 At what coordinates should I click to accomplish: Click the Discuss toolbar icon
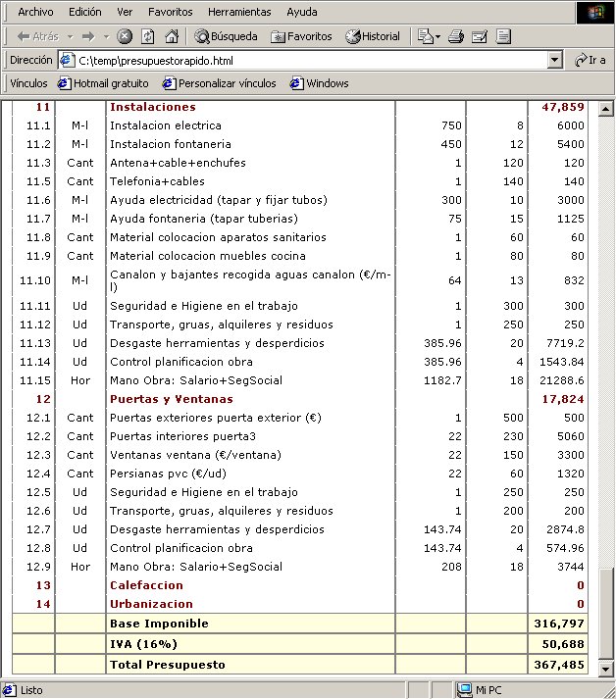(503, 36)
